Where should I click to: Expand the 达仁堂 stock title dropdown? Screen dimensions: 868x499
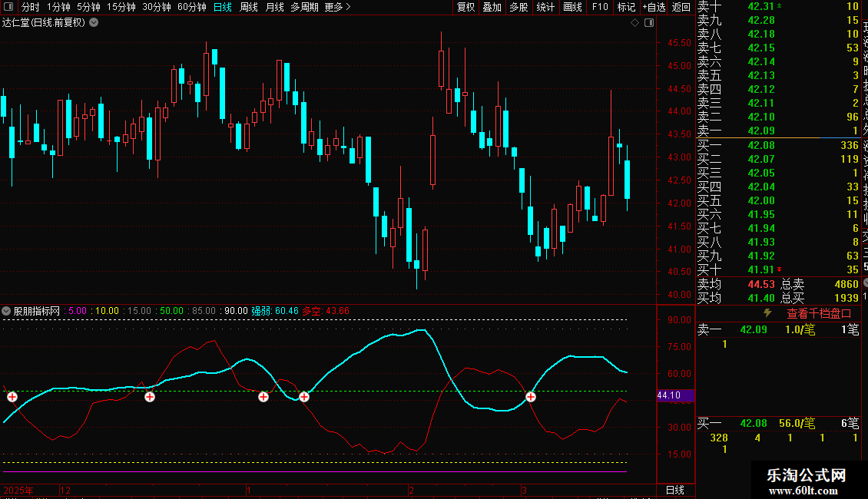coord(94,22)
